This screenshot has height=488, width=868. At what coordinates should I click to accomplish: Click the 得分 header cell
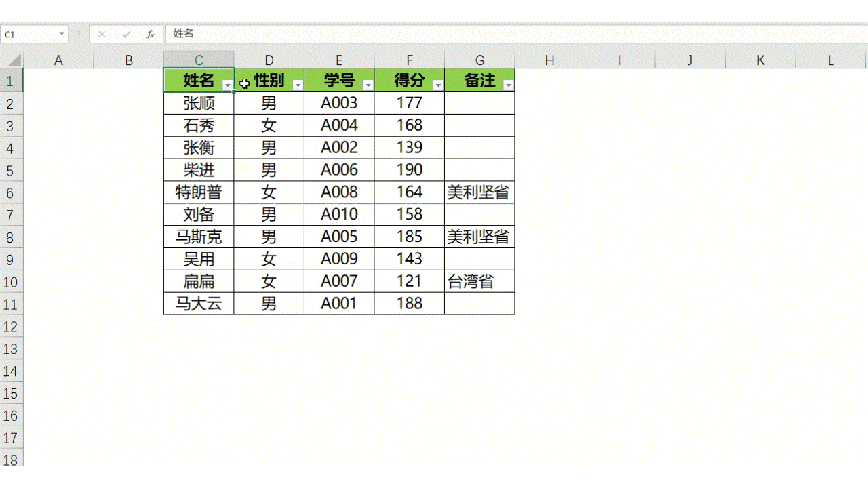[410, 81]
